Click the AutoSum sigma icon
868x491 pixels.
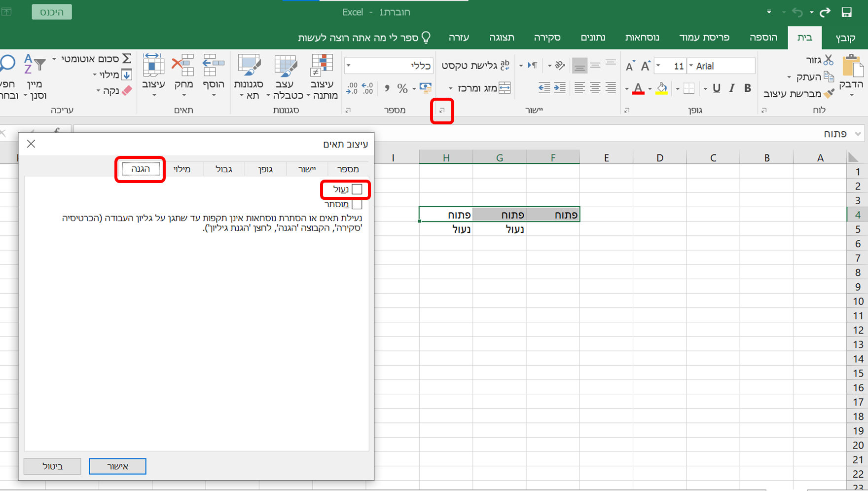tap(127, 59)
